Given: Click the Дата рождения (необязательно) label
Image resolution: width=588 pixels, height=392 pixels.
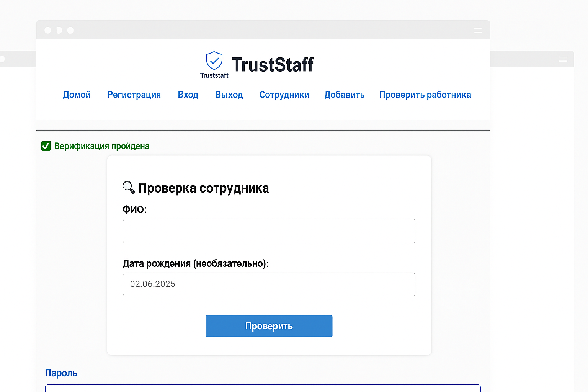Looking at the screenshot, I should tap(196, 263).
